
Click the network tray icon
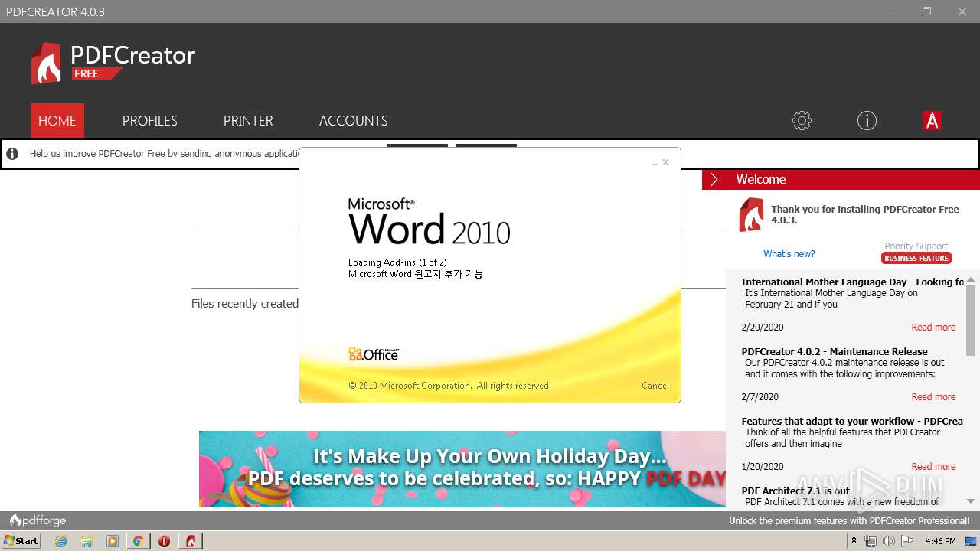click(871, 541)
